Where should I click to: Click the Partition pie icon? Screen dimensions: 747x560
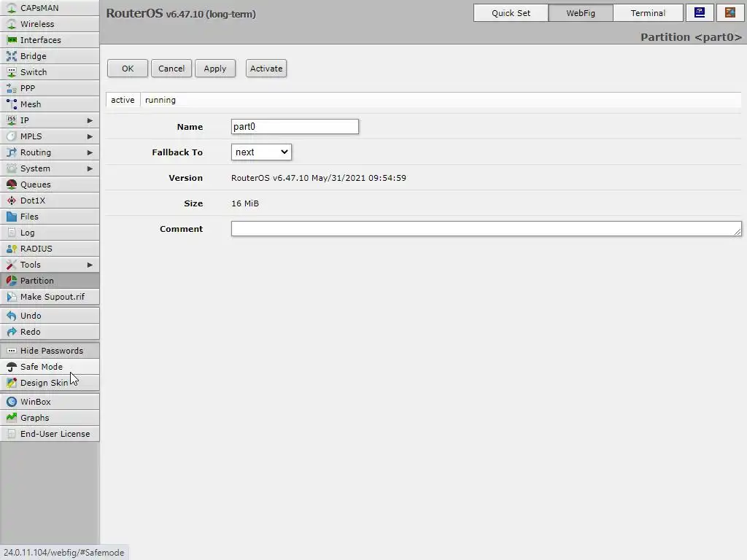12,281
